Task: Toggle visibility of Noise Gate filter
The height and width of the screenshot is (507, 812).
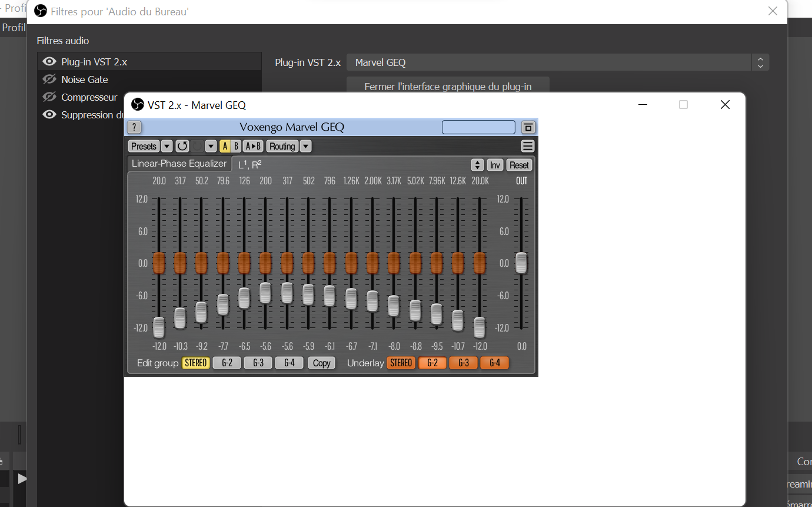Action: (x=49, y=79)
